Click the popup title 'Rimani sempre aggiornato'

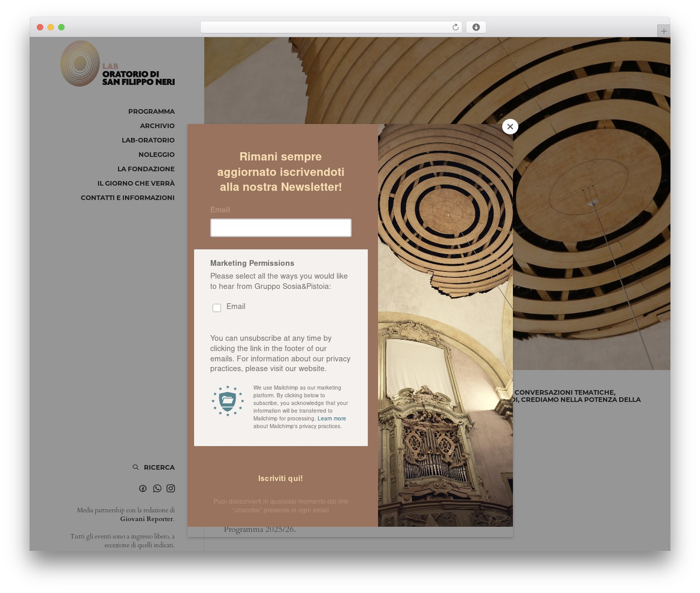pos(281,172)
